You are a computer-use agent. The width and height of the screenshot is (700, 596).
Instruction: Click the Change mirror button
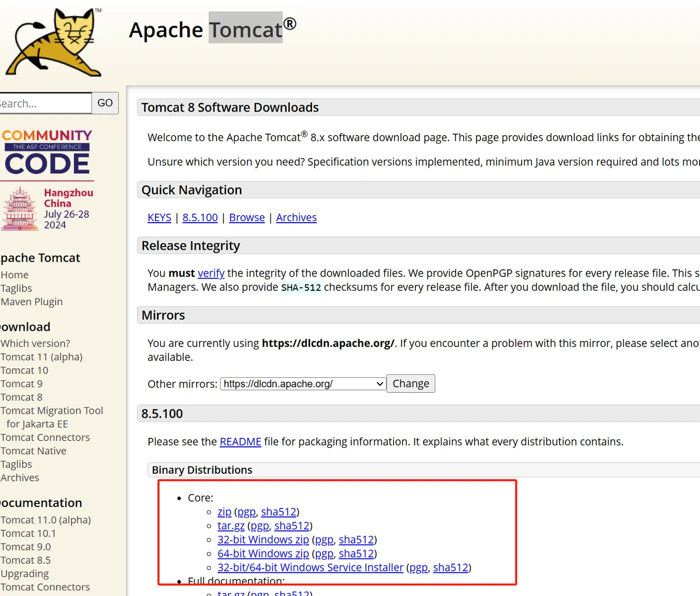(411, 384)
